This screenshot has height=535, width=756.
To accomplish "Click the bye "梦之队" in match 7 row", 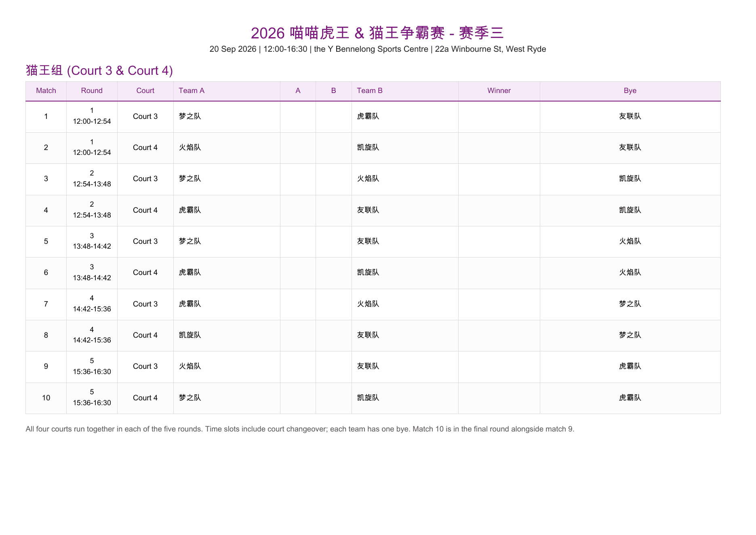I will (630, 304).
